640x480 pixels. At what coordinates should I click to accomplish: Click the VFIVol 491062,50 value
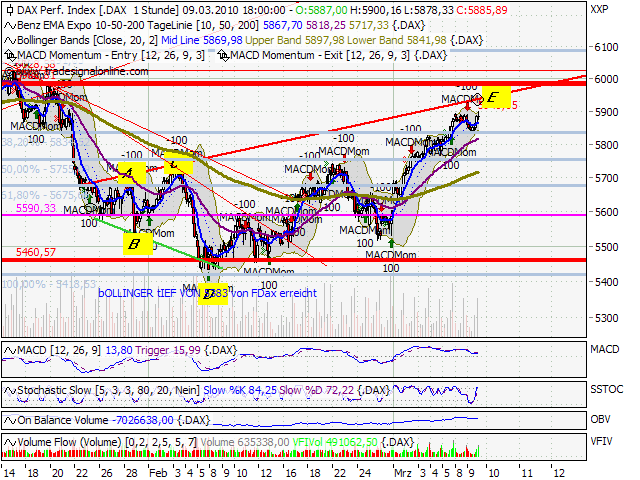point(335,442)
